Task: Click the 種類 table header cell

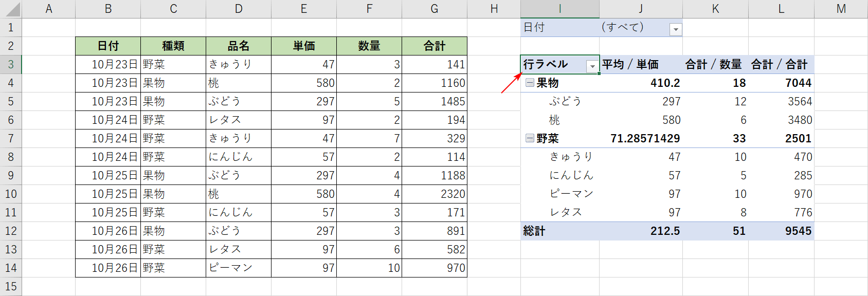Action: coord(173,46)
